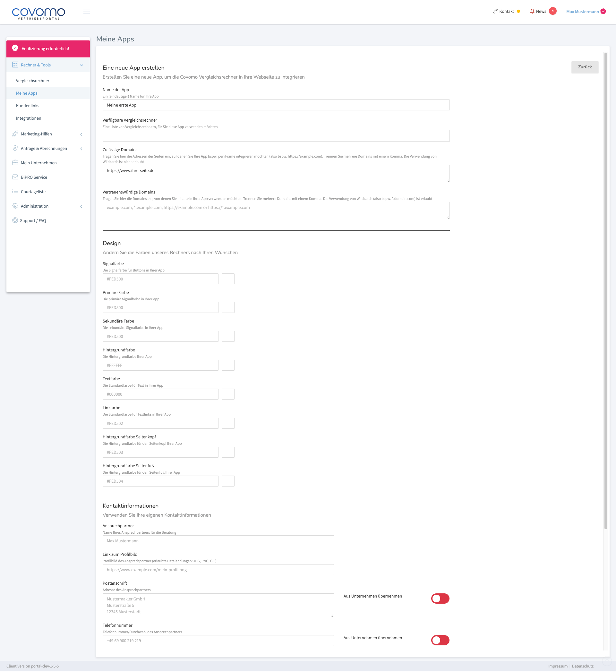This screenshot has width=616, height=672.
Task: Click the Zurück button
Action: pyautogui.click(x=585, y=67)
